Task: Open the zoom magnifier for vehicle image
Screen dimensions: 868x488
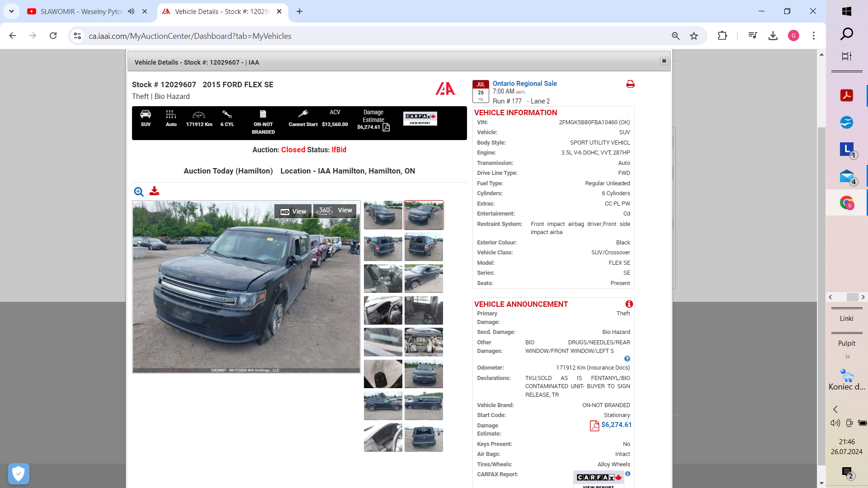Action: (x=139, y=192)
